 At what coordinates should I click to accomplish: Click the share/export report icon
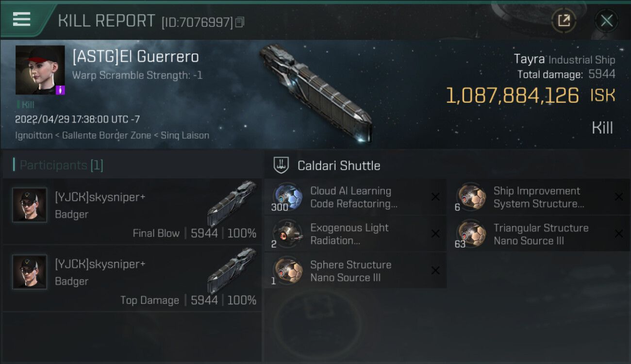564,20
